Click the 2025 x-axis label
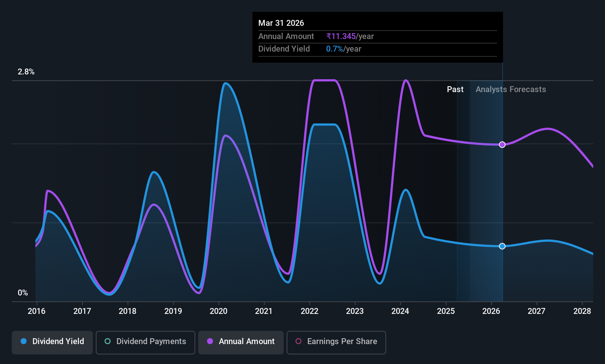The height and width of the screenshot is (364, 605). (446, 311)
